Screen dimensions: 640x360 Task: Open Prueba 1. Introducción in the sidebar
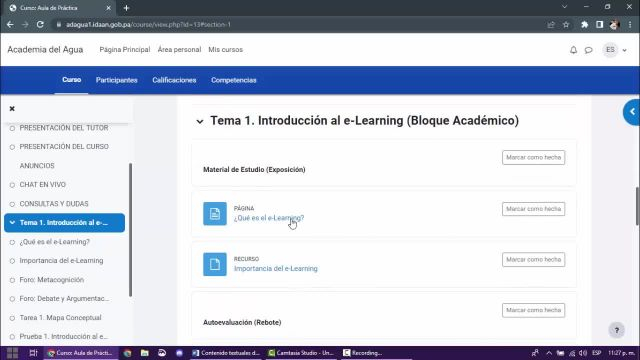(63, 336)
